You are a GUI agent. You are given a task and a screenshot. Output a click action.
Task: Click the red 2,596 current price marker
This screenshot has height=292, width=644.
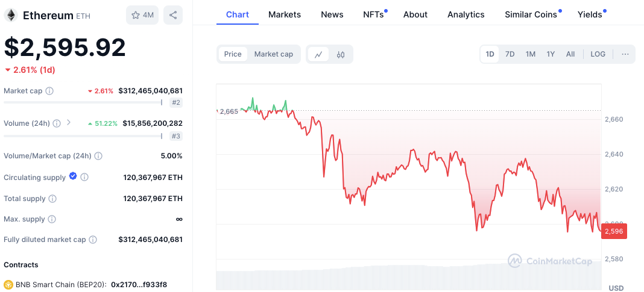[x=614, y=231]
